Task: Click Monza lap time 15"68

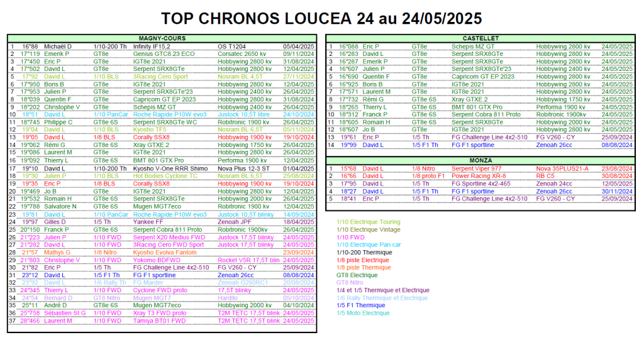Action: click(x=348, y=169)
